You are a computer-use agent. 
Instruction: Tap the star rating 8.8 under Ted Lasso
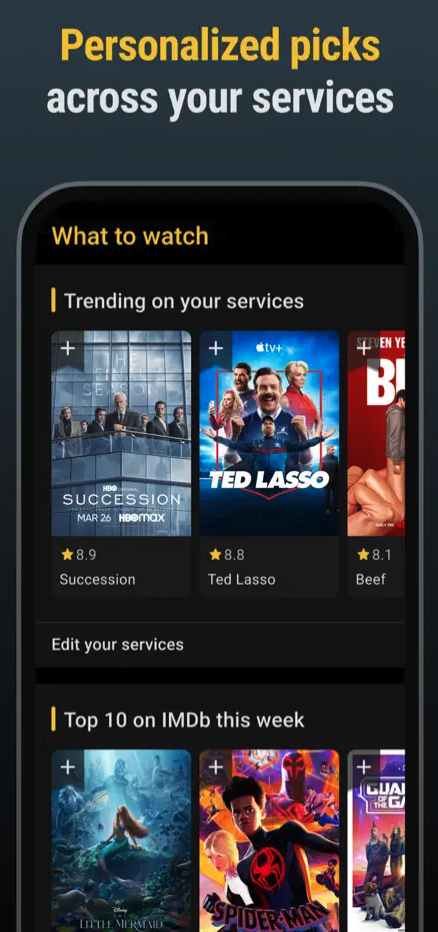[226, 555]
